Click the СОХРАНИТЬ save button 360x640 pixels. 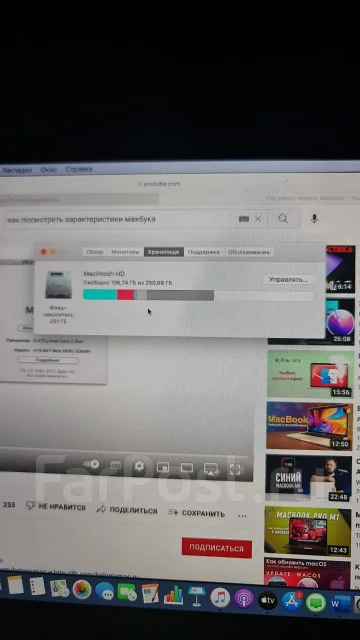click(197, 513)
